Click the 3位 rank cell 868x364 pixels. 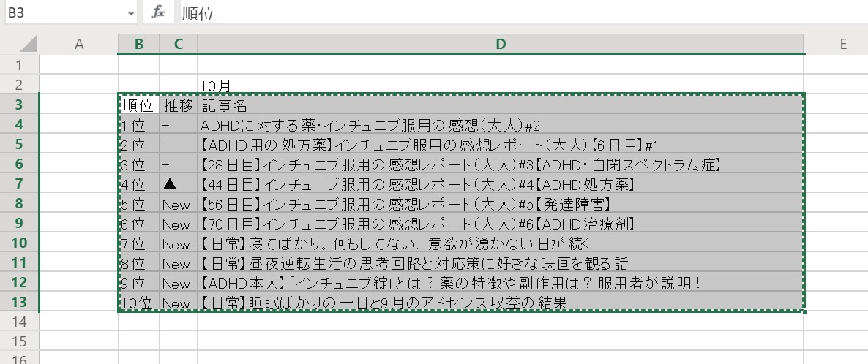point(139,164)
